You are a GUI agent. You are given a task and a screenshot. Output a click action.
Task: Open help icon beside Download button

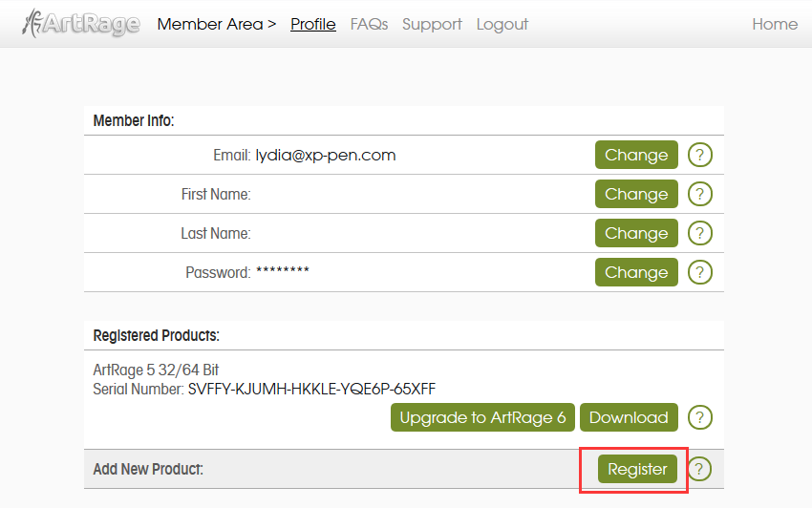699,417
